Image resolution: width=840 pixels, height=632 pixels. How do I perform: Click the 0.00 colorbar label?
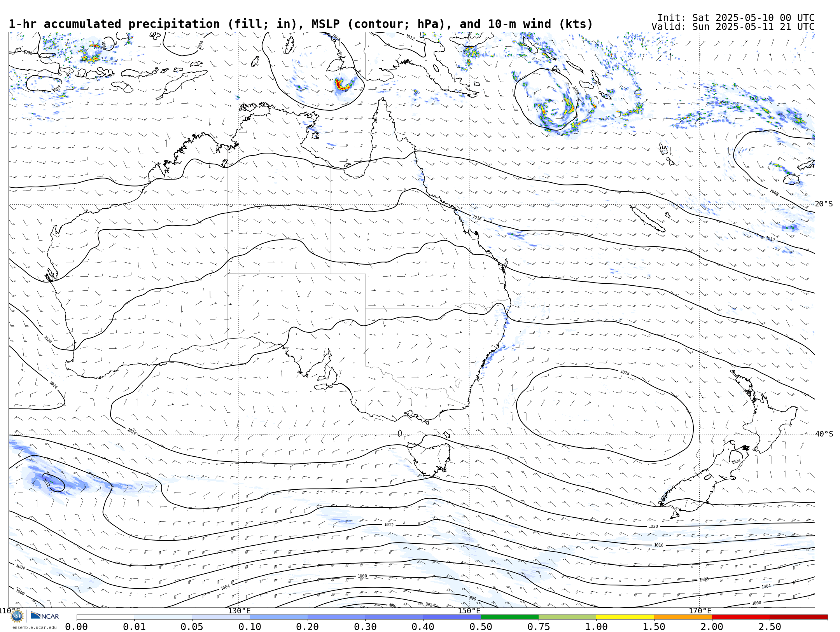click(76, 627)
